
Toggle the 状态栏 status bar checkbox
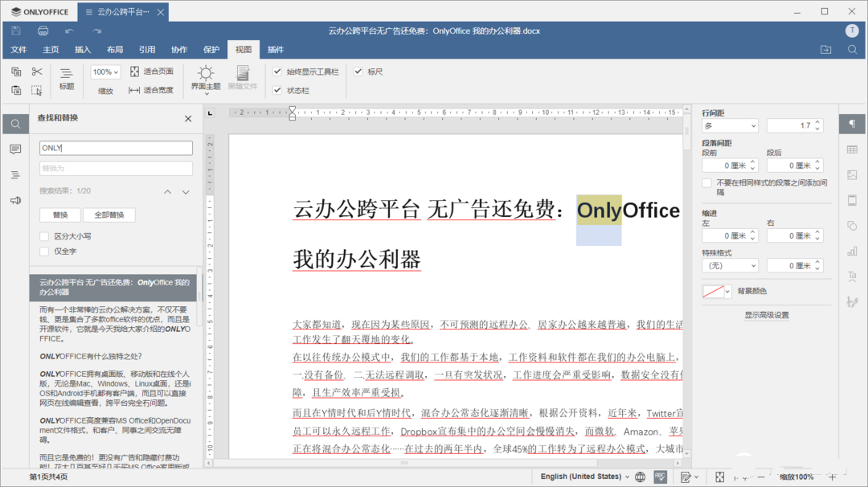(277, 90)
